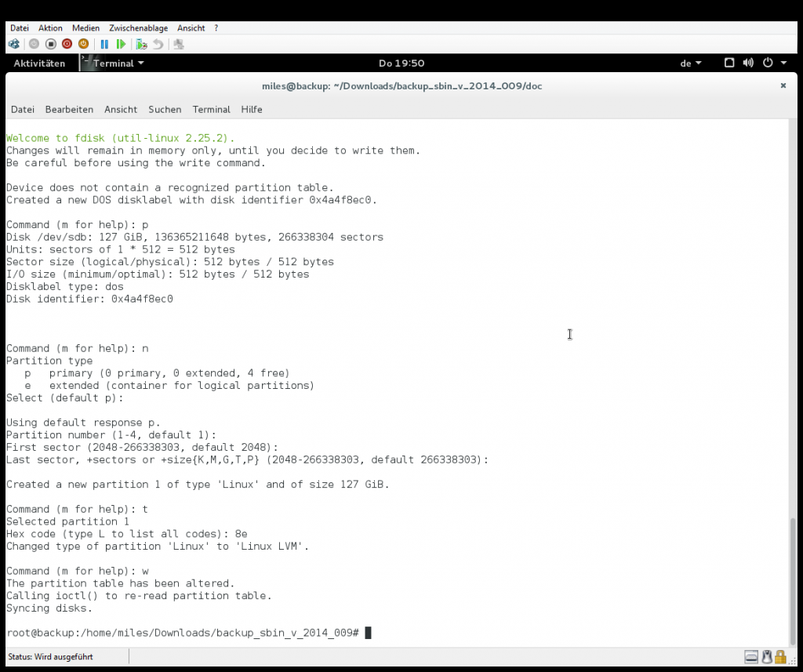Click the gold lock status icon

(780, 656)
